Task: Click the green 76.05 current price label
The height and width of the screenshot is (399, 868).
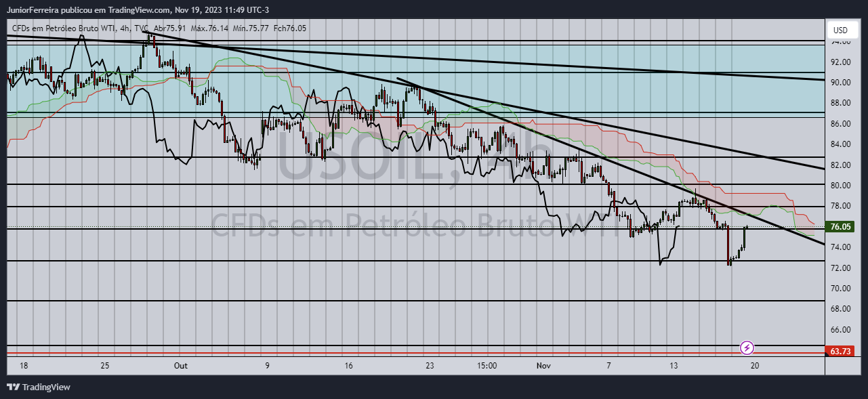Action: click(x=840, y=227)
